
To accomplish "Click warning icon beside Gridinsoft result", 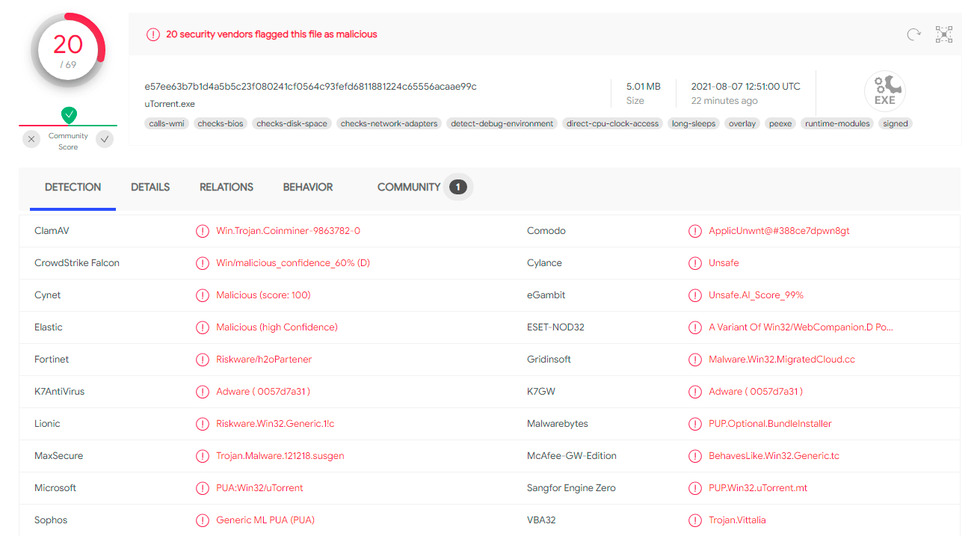I will click(x=695, y=360).
